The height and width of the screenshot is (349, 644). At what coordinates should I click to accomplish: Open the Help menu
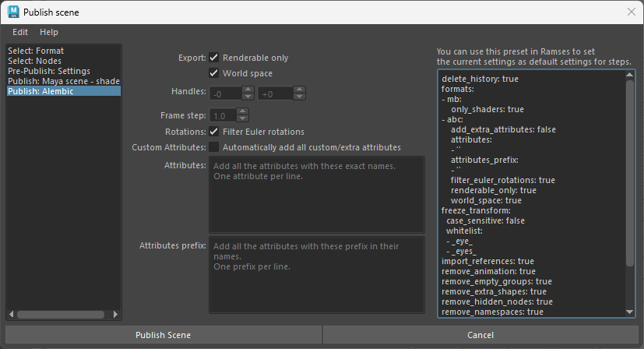pyautogui.click(x=49, y=32)
